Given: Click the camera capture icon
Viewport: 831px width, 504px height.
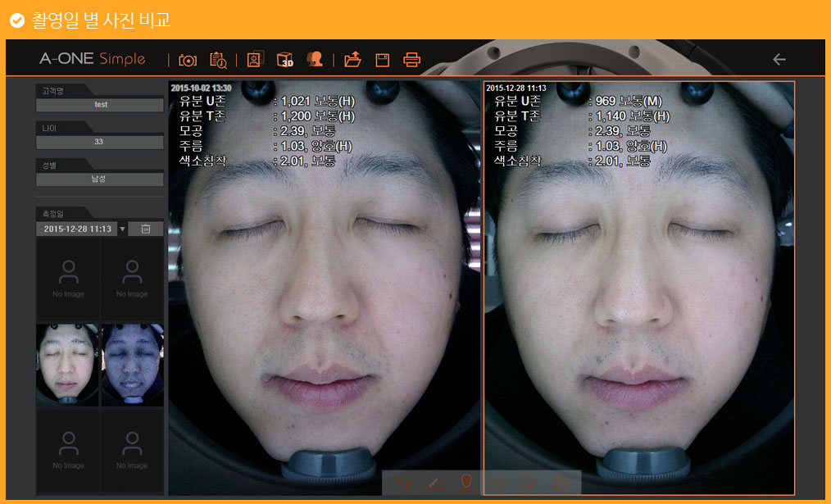Looking at the screenshot, I should coord(188,60).
